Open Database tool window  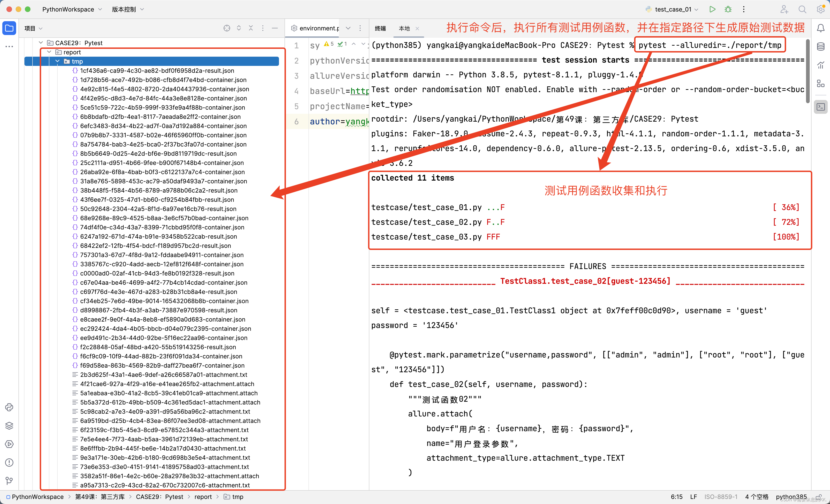[x=821, y=47]
